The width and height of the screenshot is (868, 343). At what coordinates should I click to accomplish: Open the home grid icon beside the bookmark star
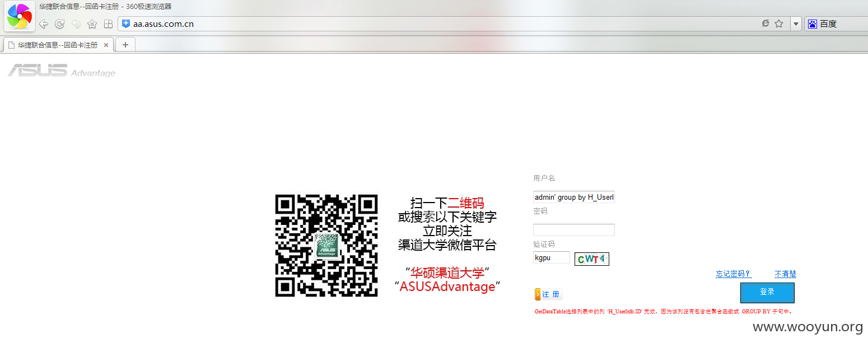(109, 24)
